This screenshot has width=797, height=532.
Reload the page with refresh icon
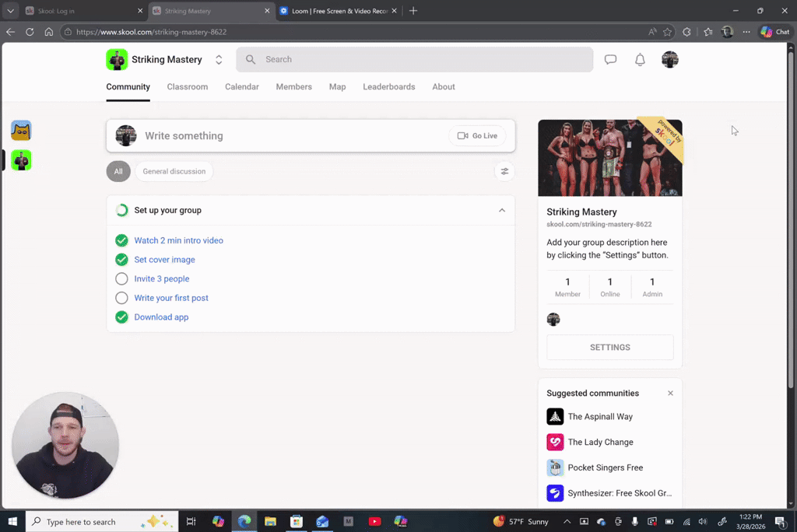point(30,32)
